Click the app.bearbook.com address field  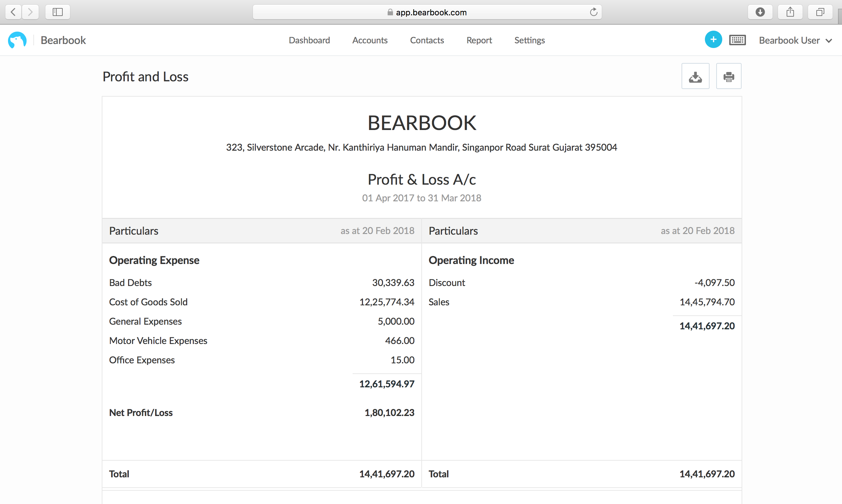[427, 12]
